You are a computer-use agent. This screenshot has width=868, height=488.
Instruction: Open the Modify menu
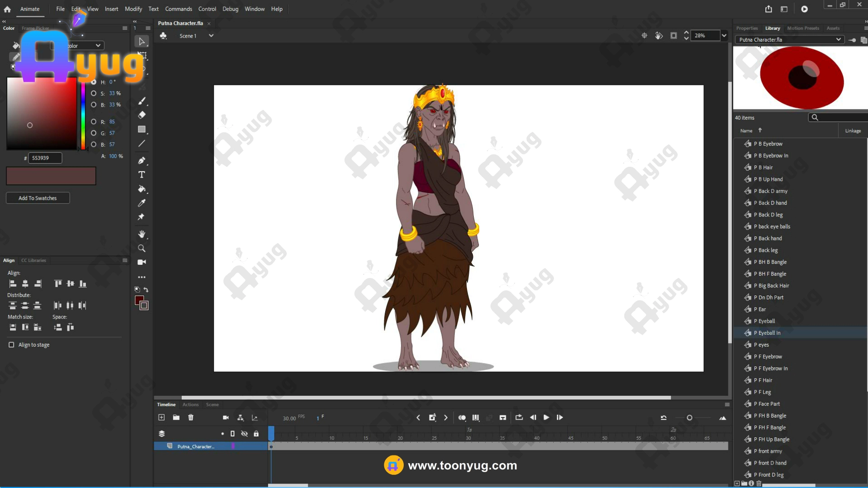(x=133, y=9)
